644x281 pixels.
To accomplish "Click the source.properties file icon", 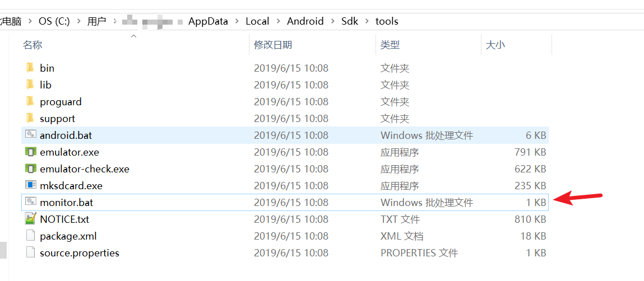I will pyautogui.click(x=31, y=252).
